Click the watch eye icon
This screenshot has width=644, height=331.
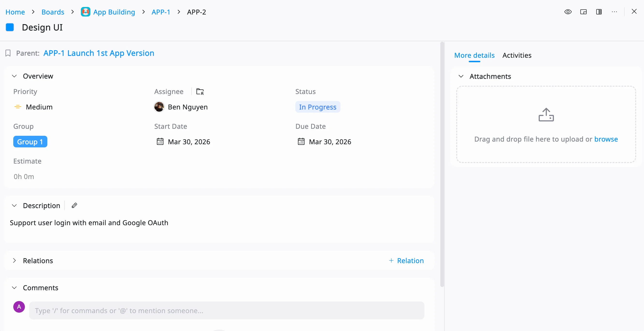tap(568, 12)
